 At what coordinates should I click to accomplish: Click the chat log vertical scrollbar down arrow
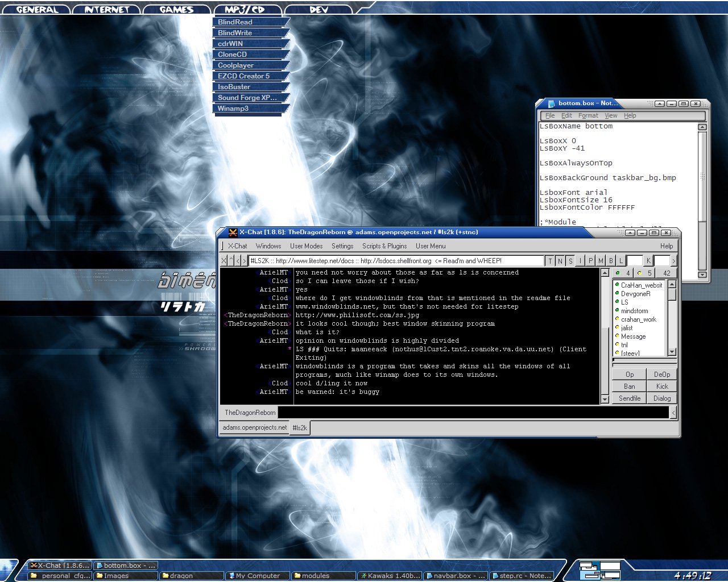point(605,400)
